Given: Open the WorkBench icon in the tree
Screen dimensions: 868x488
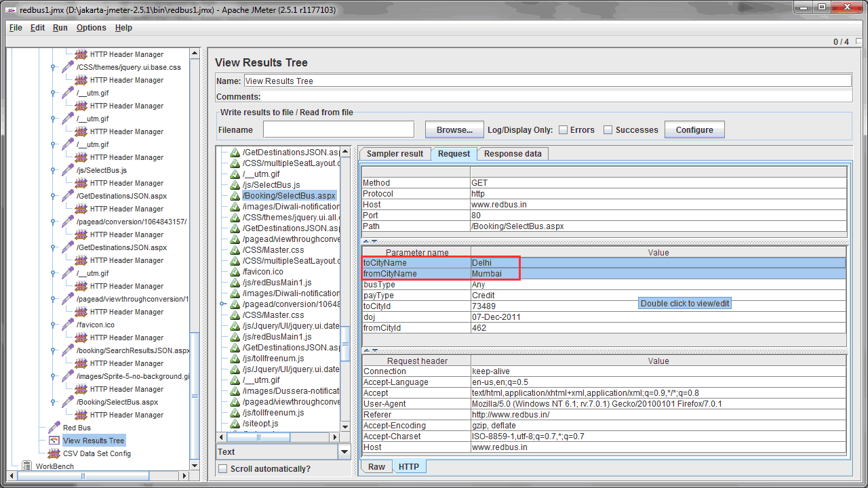Looking at the screenshot, I should coord(26,466).
